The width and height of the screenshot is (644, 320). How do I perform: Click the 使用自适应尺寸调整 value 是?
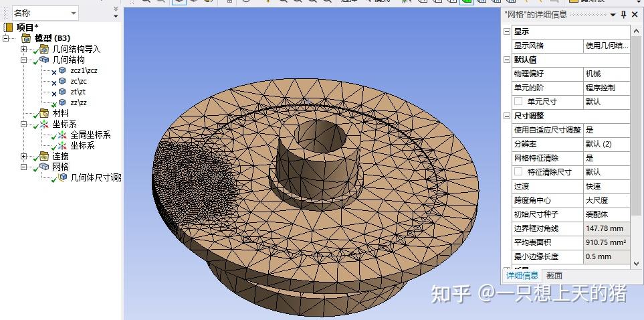point(607,130)
